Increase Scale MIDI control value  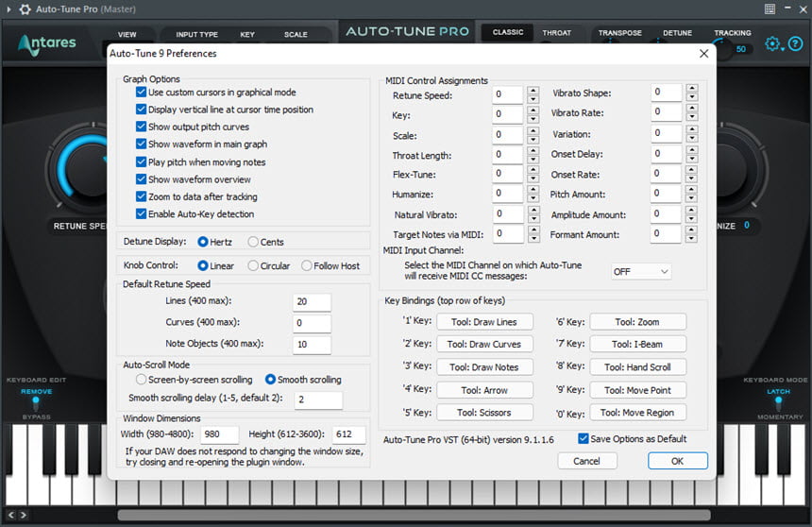533,130
